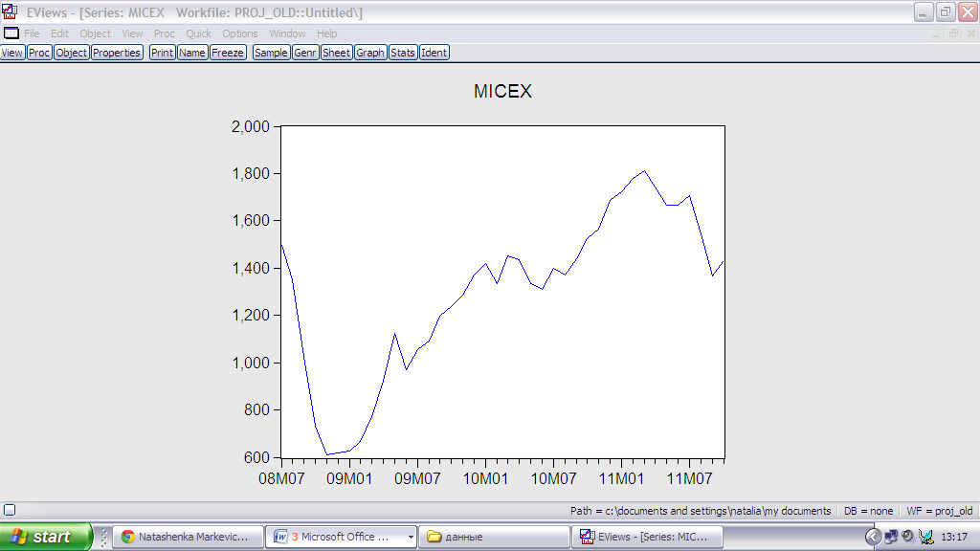Open the Help menu
Image resolution: width=980 pixels, height=551 pixels.
[x=326, y=33]
